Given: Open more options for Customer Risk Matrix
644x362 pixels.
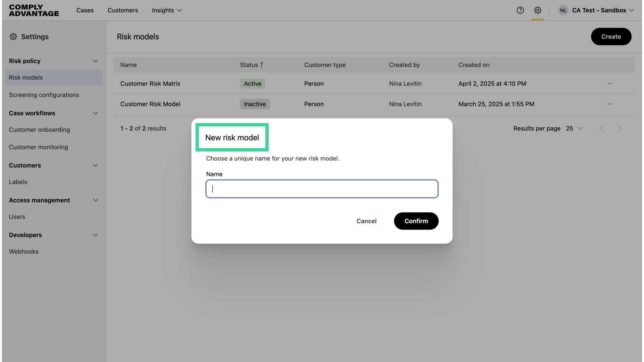Looking at the screenshot, I should tap(610, 83).
